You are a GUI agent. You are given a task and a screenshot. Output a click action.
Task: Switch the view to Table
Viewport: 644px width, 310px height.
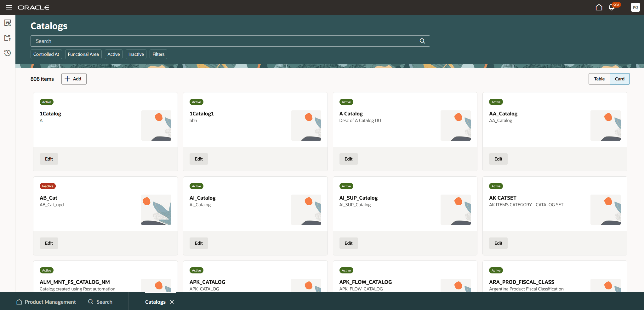[598, 79]
